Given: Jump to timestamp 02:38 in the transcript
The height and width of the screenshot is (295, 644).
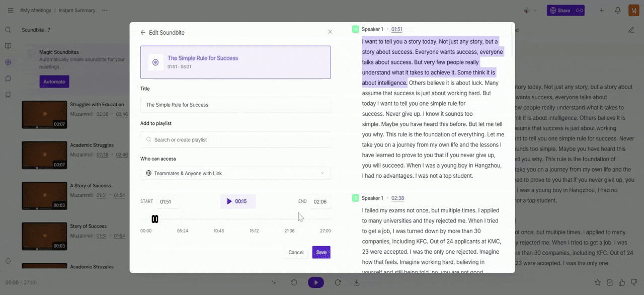Looking at the screenshot, I should click(x=396, y=198).
